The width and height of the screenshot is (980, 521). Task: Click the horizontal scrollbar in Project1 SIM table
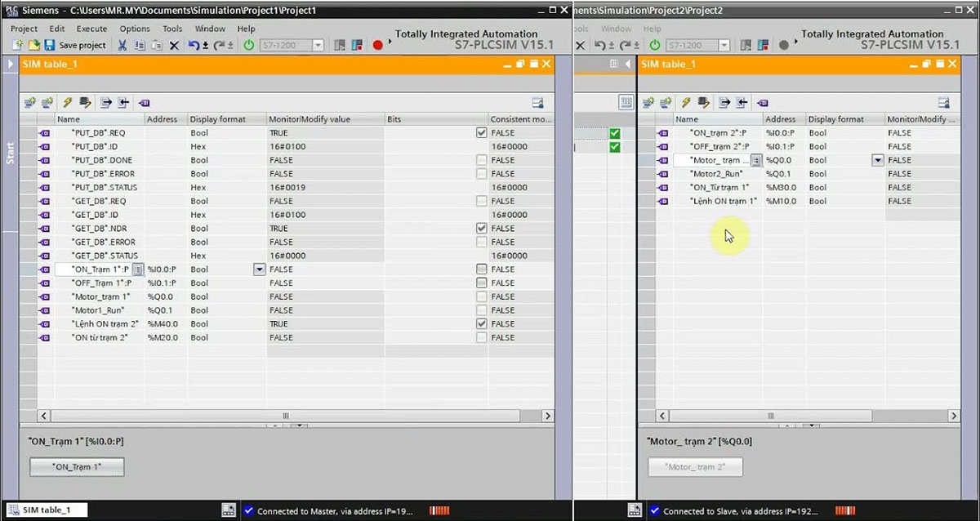coord(286,416)
